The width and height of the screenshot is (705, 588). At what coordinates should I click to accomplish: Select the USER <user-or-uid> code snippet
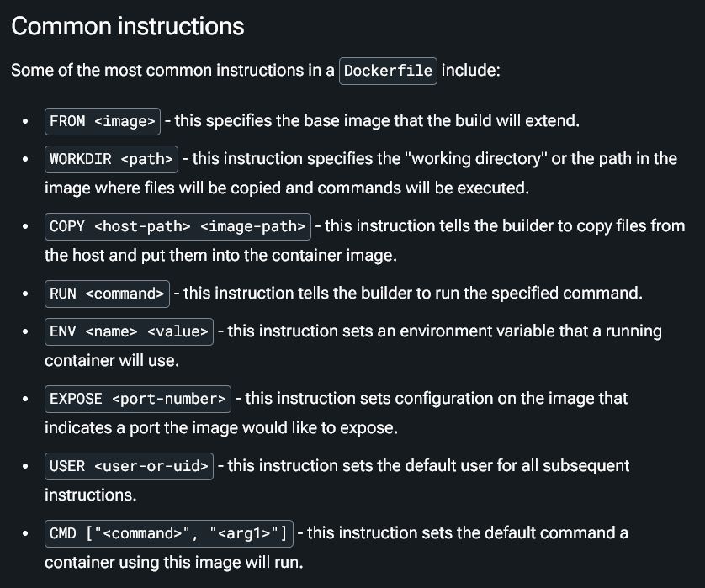click(129, 467)
